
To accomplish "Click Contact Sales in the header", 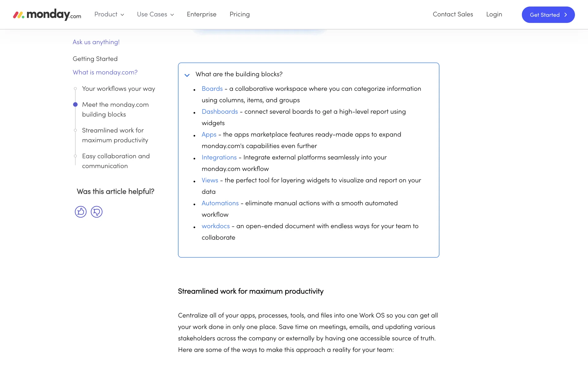I will (453, 14).
